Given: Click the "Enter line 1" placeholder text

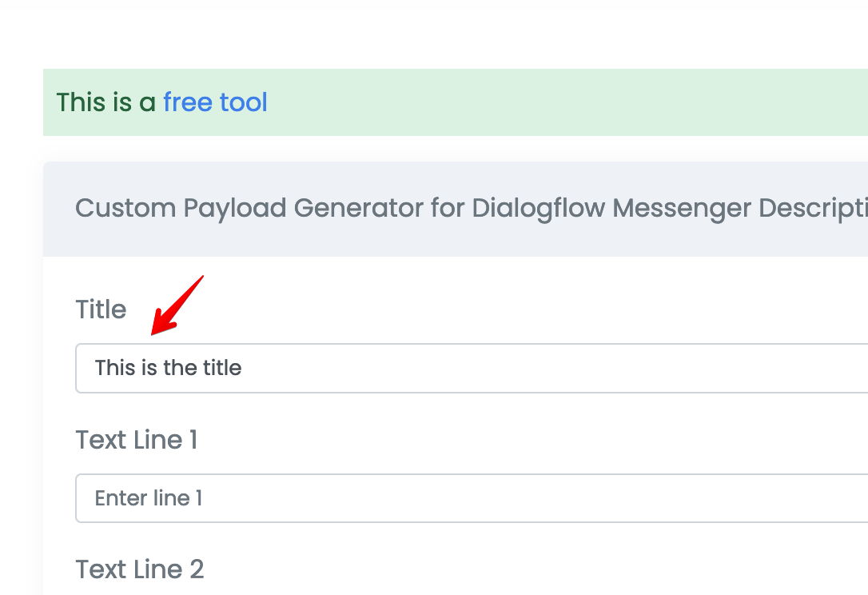Looking at the screenshot, I should pos(149,498).
